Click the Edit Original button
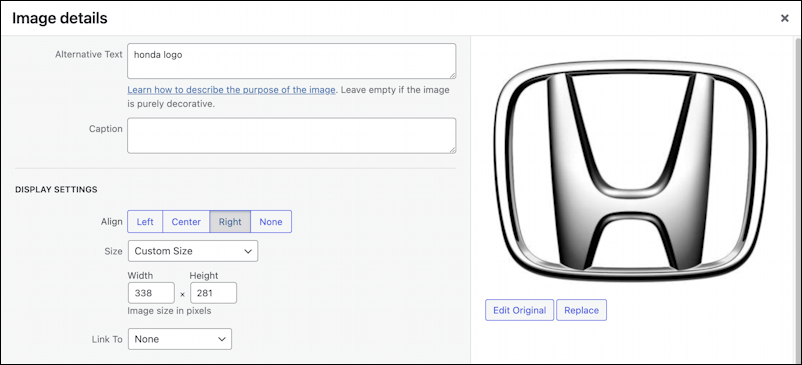 (x=519, y=310)
